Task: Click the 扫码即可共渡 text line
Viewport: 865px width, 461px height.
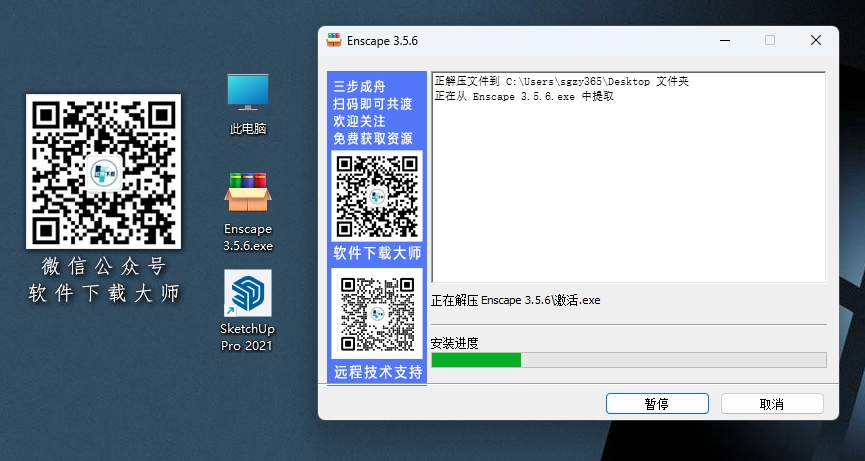Action: click(372, 104)
